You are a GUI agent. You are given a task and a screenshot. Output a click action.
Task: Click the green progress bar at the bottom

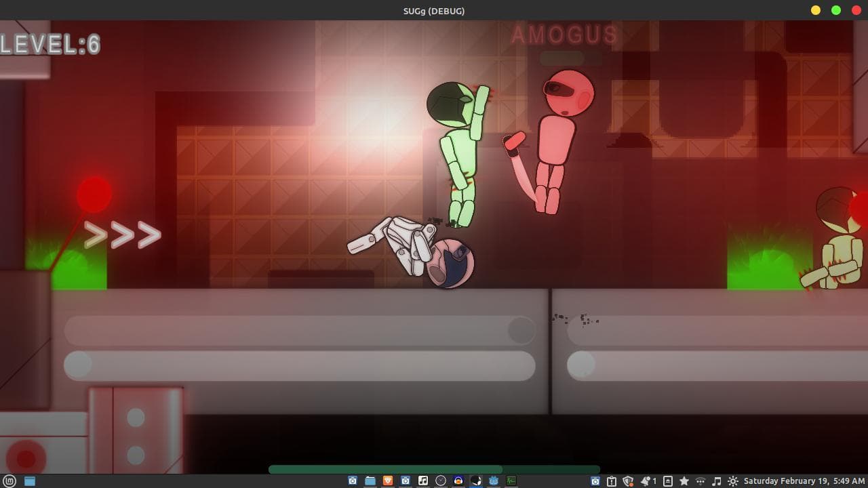(x=434, y=469)
